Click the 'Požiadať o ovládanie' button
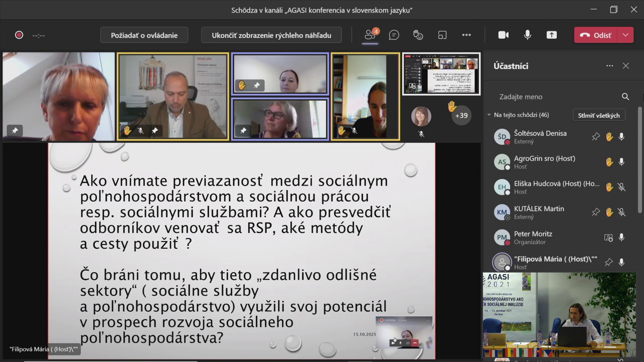The height and width of the screenshot is (362, 644). [144, 35]
